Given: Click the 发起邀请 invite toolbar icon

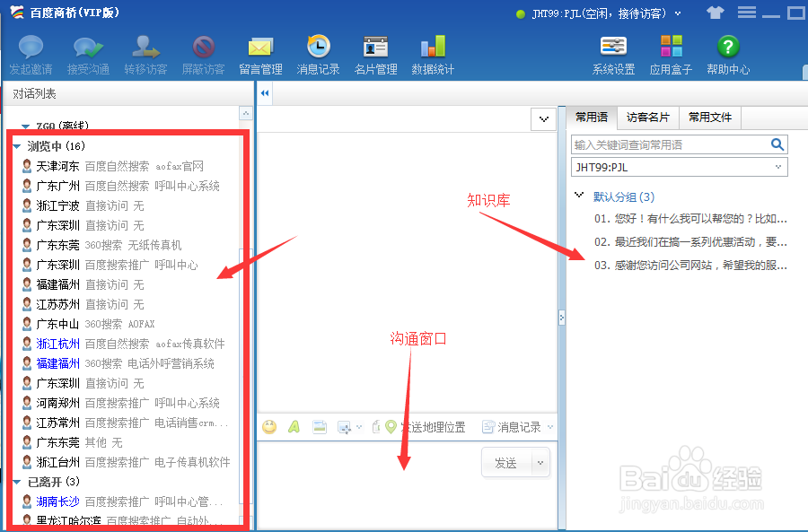Looking at the screenshot, I should tap(31, 55).
